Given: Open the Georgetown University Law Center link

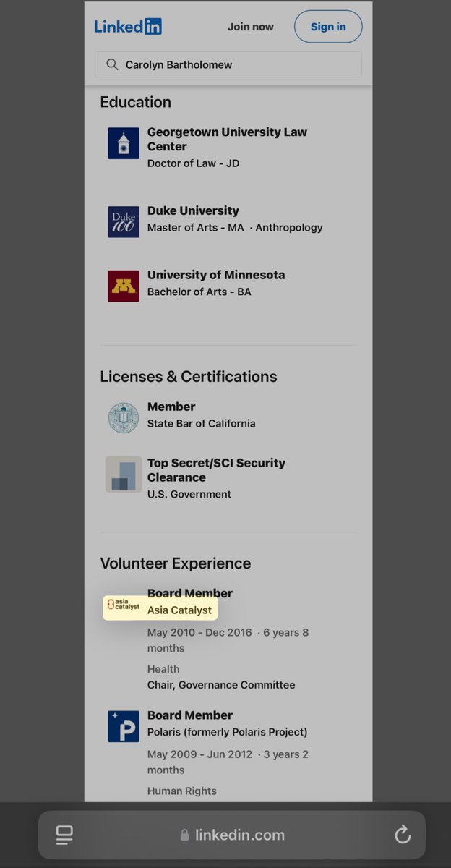Looking at the screenshot, I should (227, 139).
